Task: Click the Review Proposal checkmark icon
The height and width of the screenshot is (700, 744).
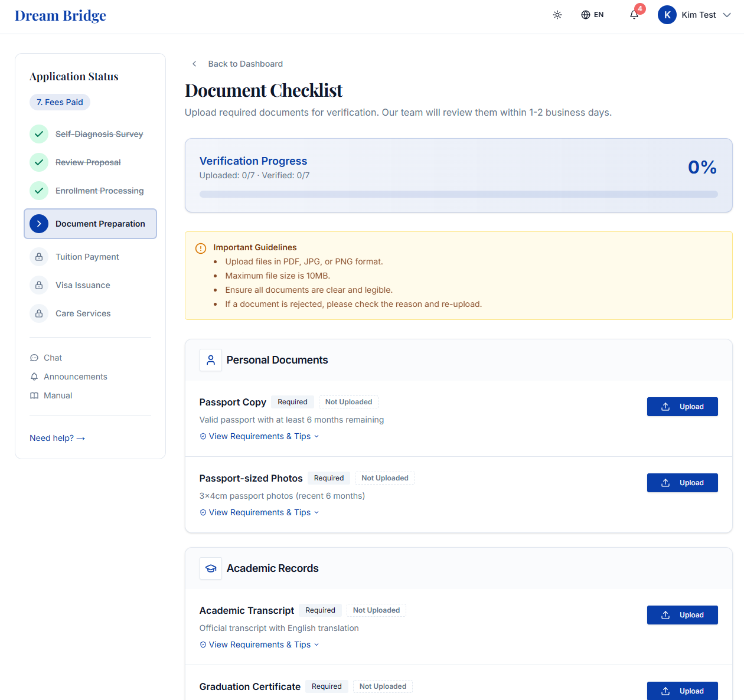Action: coord(39,162)
